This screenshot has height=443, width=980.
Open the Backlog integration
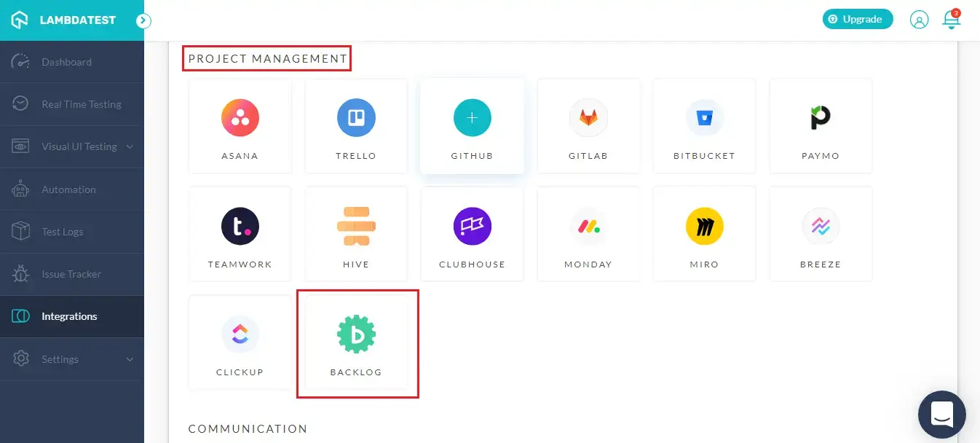pyautogui.click(x=356, y=342)
